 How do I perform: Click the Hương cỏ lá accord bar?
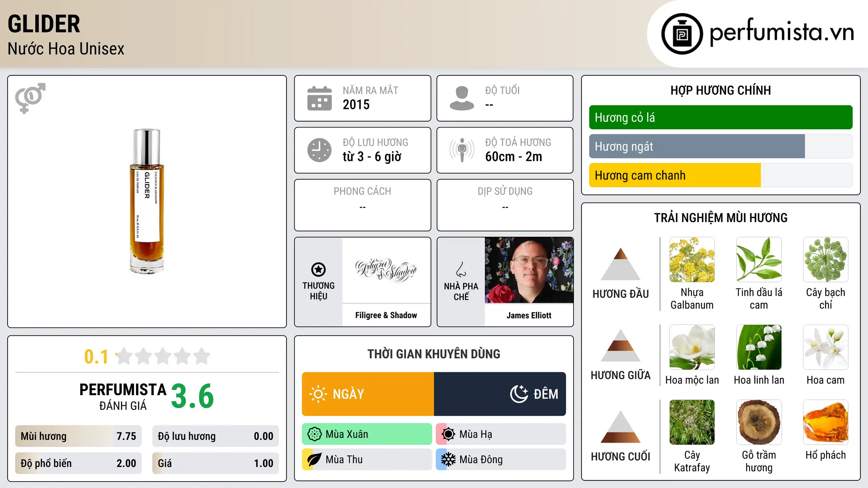[721, 117]
